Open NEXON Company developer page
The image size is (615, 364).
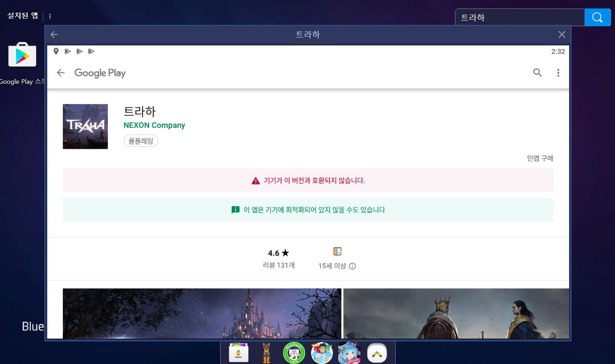tap(154, 125)
